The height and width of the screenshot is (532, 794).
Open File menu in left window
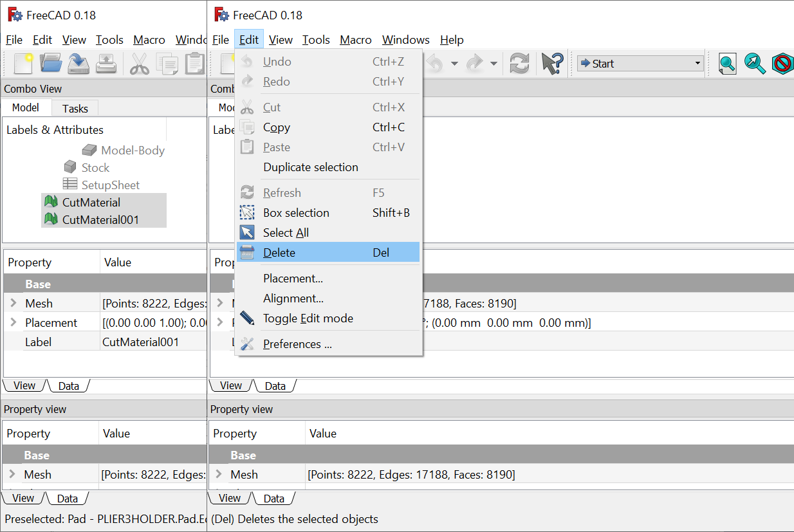(x=14, y=39)
